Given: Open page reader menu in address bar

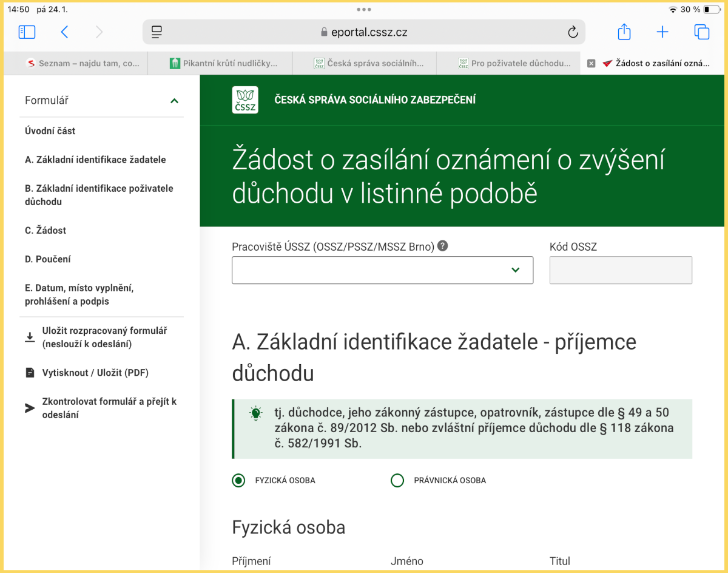Looking at the screenshot, I should tap(157, 32).
